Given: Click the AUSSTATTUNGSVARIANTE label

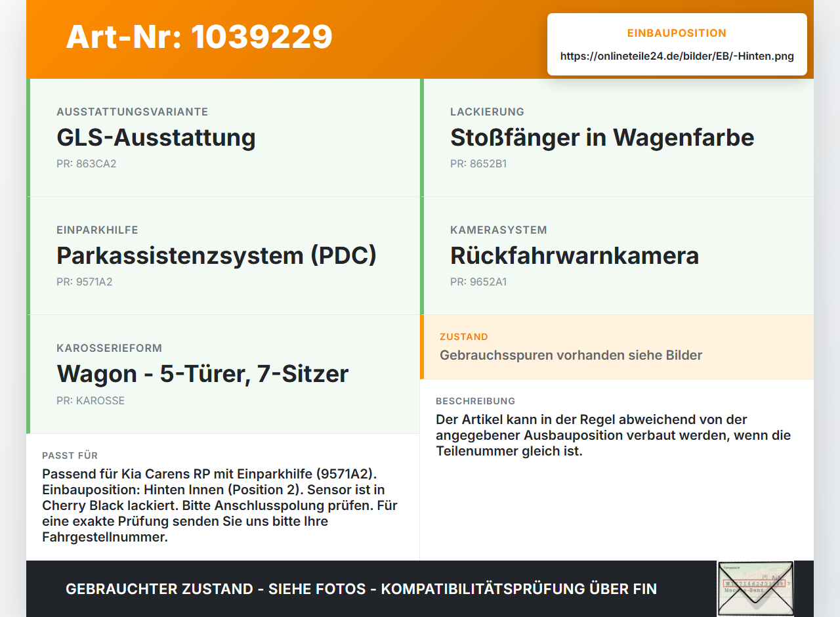Looking at the screenshot, I should (133, 112).
